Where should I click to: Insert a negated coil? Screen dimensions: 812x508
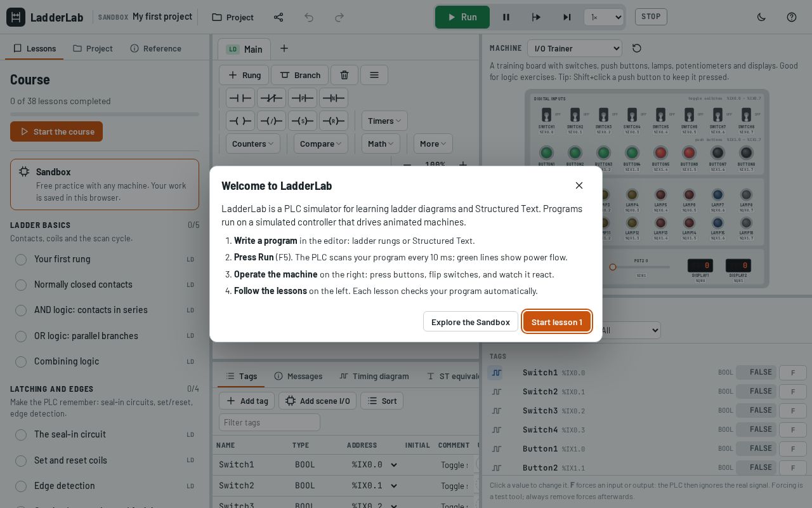pos(272,121)
